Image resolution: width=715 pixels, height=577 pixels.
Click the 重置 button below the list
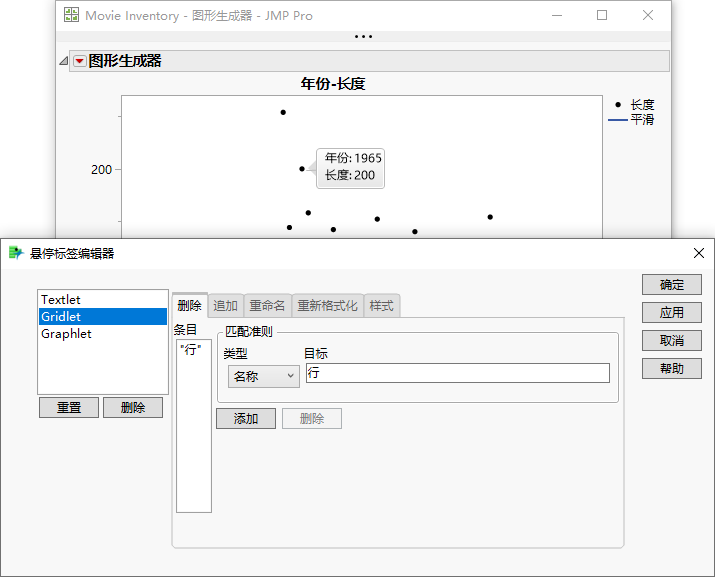(69, 407)
